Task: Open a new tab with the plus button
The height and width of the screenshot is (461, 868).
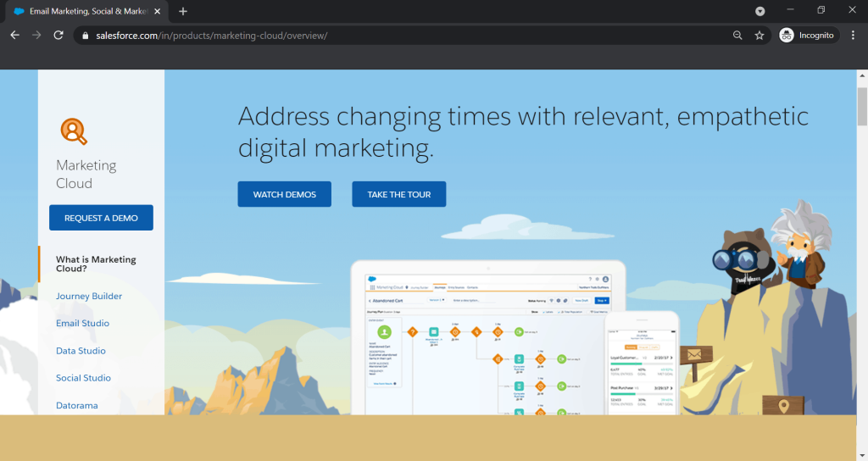Action: coord(183,11)
